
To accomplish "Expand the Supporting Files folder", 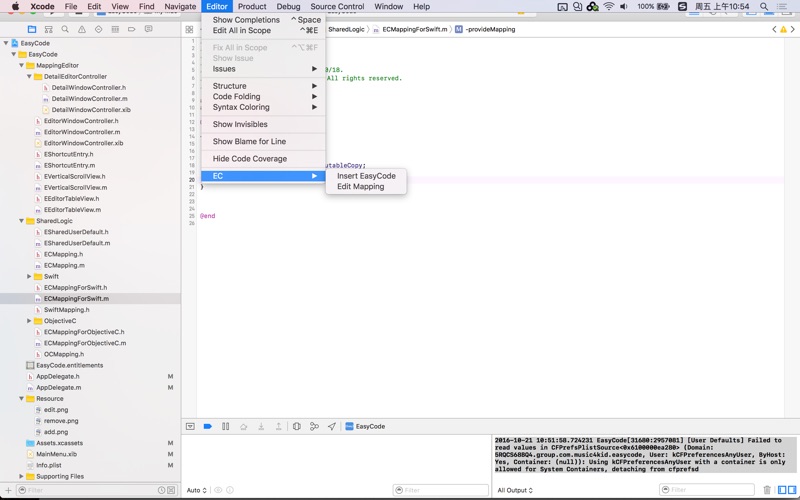I will coord(21,477).
